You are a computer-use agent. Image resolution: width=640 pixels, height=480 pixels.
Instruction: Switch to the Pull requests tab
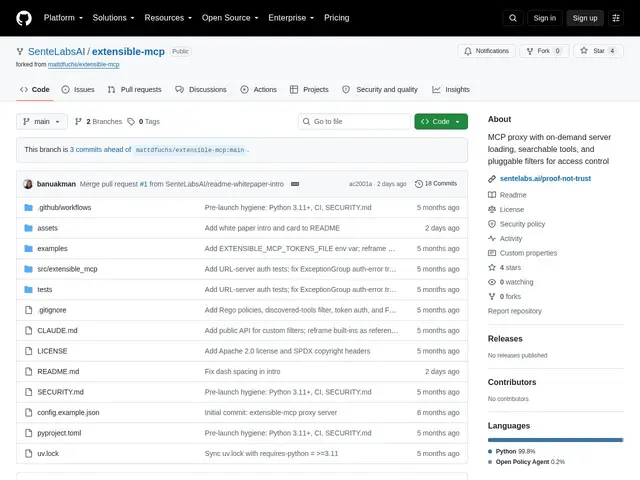pos(134,89)
